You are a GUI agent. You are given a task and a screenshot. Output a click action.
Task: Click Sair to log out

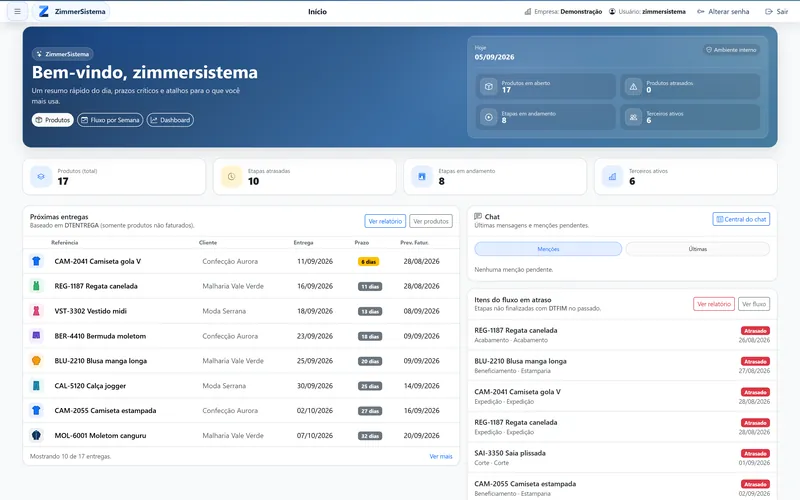(x=777, y=11)
